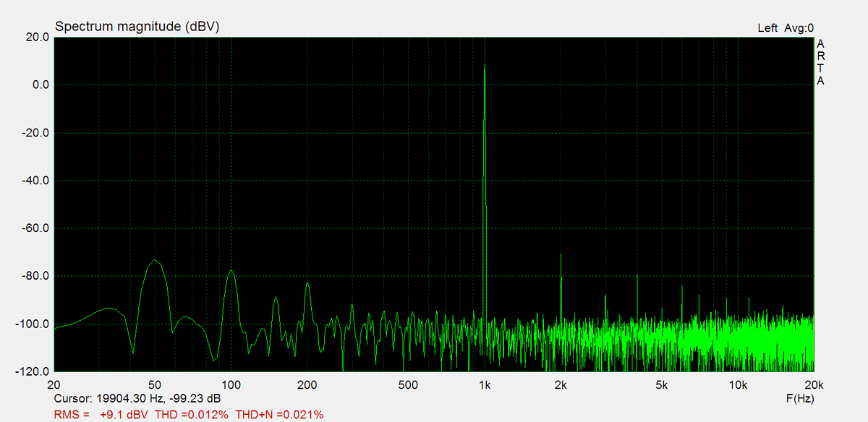Screen dimensions: 868x422
Task: Click the 100 Hz peak on the plot
Action: 231,272
